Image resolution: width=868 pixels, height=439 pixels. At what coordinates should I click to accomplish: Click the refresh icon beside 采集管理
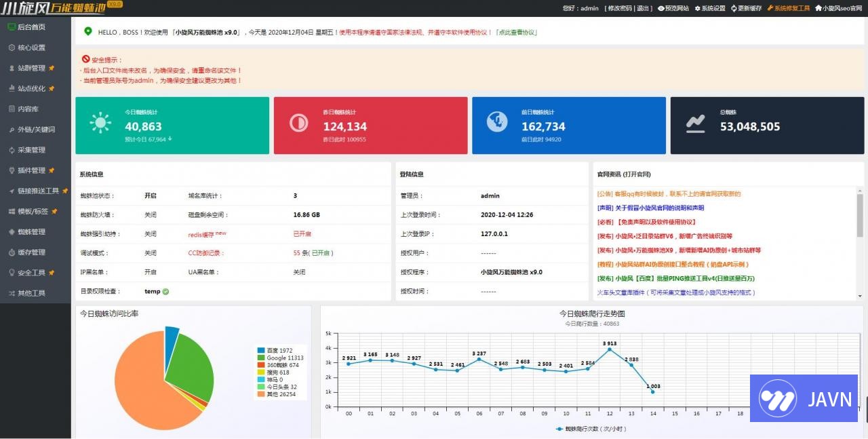[12, 150]
